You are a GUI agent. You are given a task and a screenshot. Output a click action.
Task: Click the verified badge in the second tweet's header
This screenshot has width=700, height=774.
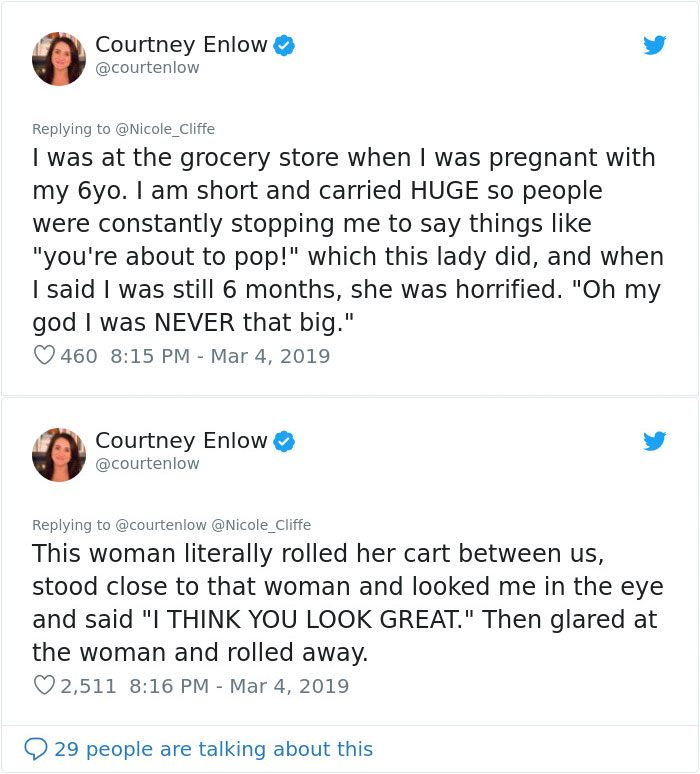(x=284, y=441)
